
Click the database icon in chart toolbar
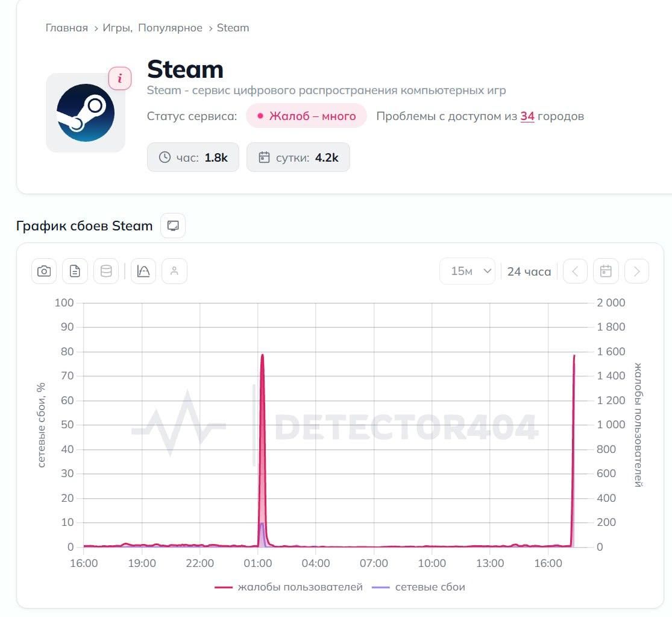[106, 271]
